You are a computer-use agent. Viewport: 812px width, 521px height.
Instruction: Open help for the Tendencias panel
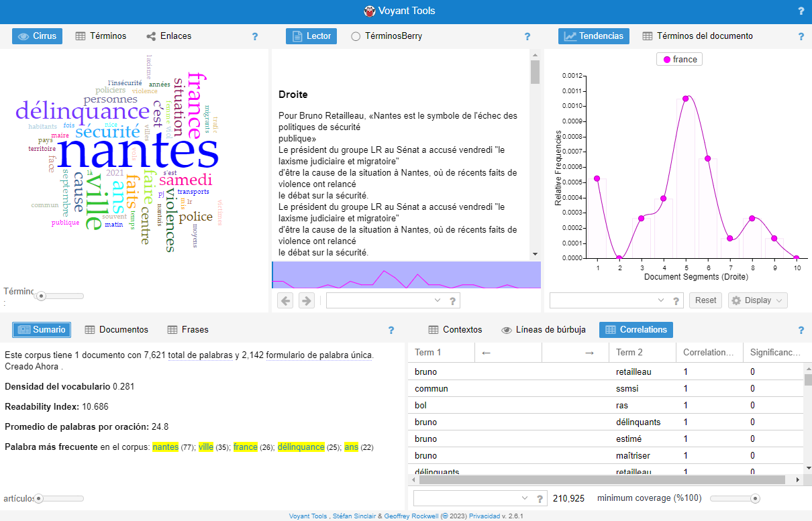[x=801, y=37]
